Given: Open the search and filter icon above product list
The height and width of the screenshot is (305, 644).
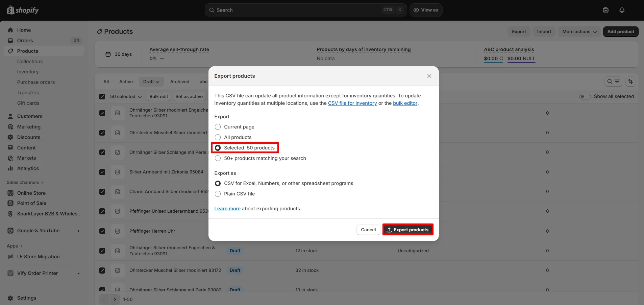Looking at the screenshot, I should [x=613, y=81].
